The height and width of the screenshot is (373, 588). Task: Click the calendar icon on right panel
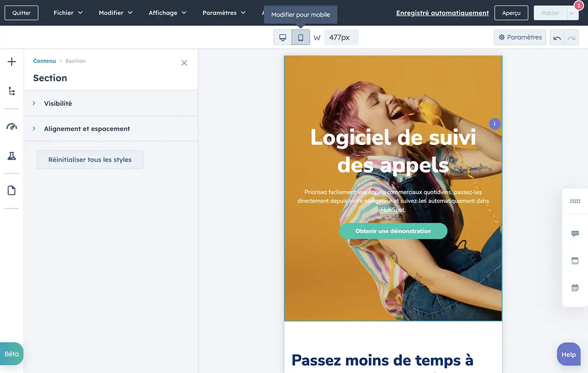(x=575, y=288)
